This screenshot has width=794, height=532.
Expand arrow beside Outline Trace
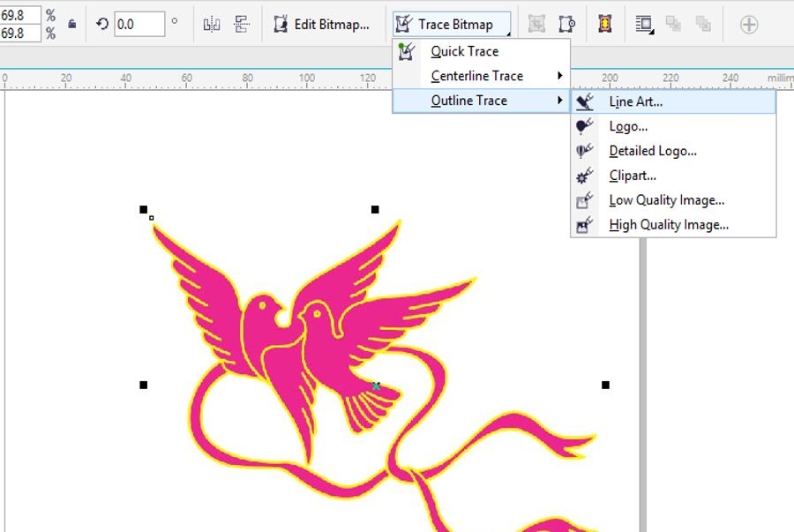click(x=560, y=101)
